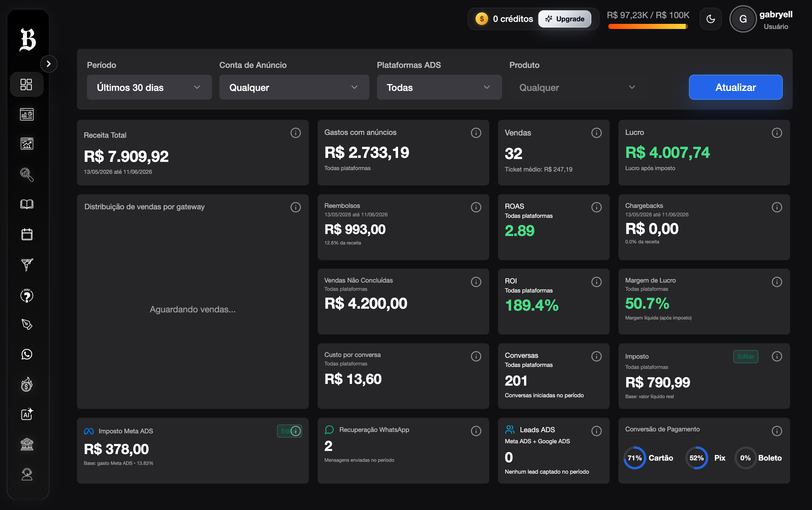Click the 52% Pix progress ring

coord(696,458)
